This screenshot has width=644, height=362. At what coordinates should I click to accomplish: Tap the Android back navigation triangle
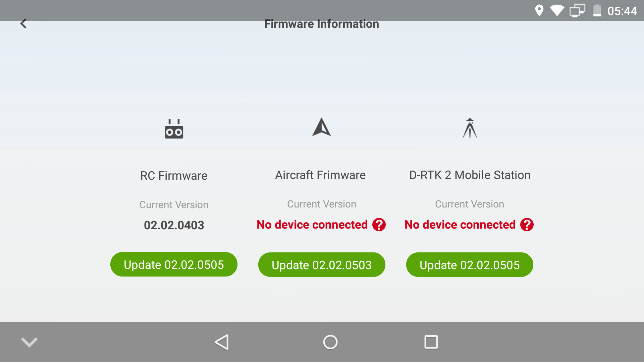click(222, 342)
